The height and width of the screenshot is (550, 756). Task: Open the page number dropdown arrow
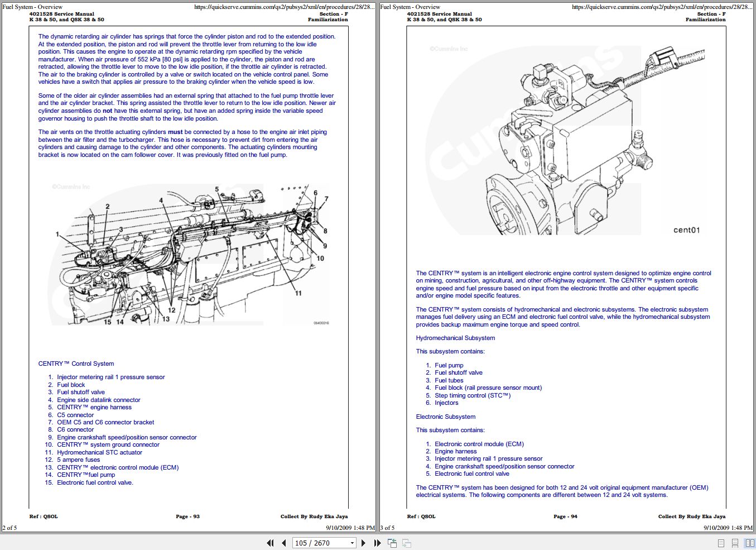pyautogui.click(x=352, y=543)
